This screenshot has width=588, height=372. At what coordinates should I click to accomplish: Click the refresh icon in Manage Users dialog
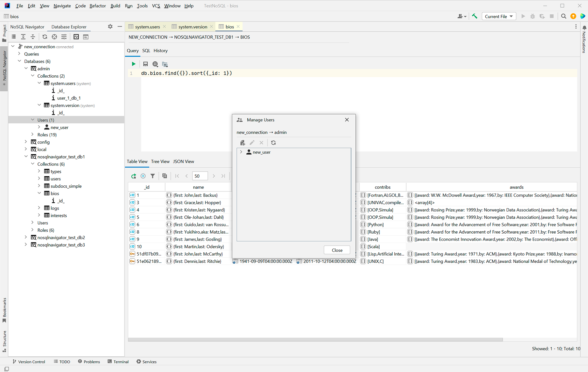click(273, 143)
